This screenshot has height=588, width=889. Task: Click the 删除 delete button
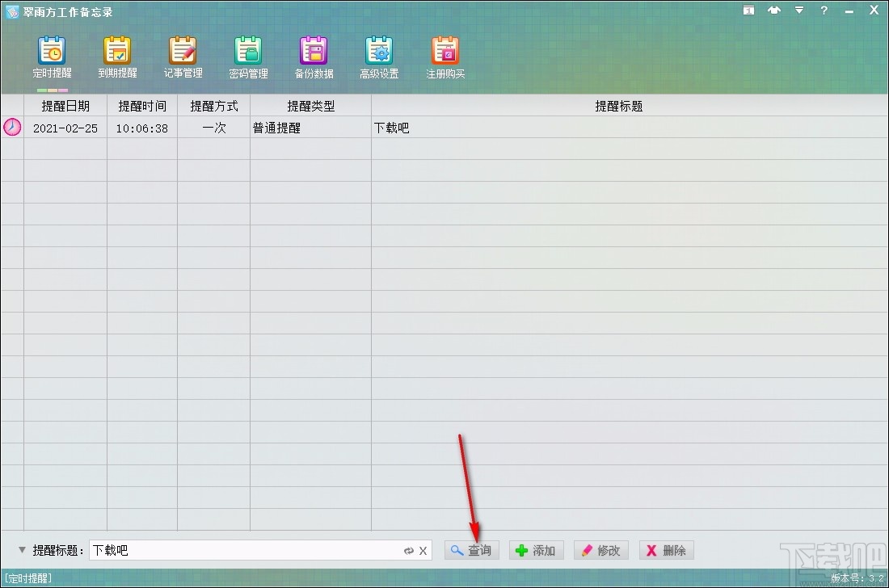click(x=667, y=550)
